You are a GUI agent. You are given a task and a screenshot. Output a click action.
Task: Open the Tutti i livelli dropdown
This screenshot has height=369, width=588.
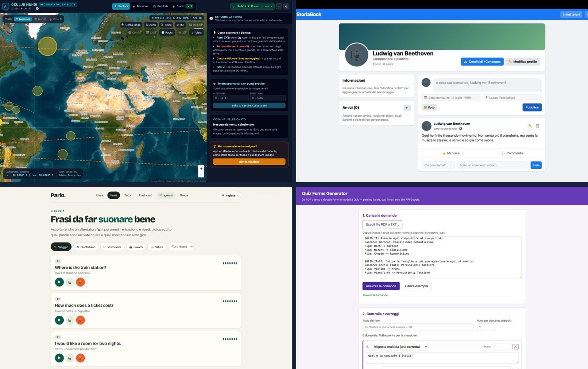pos(181,247)
